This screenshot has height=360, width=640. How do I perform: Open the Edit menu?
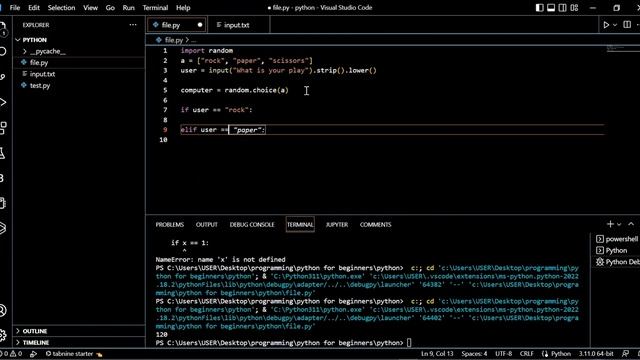[x=34, y=8]
